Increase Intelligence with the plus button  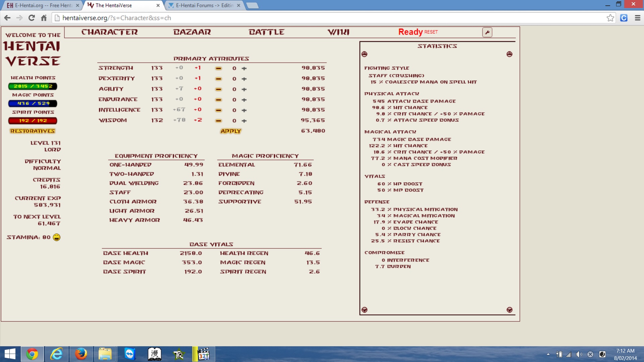pos(244,110)
